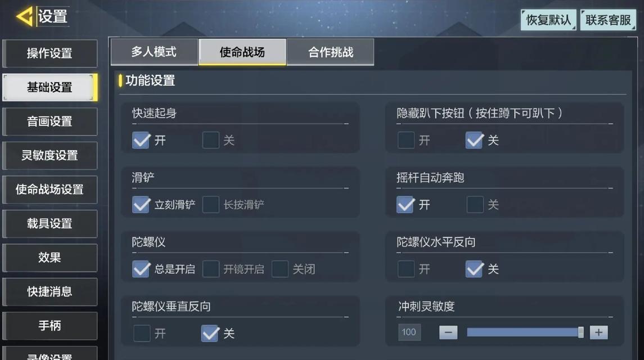The width and height of the screenshot is (644, 360).
Task: Disable 摇杆自动奔跑 with 关 checkbox
Action: 475,204
